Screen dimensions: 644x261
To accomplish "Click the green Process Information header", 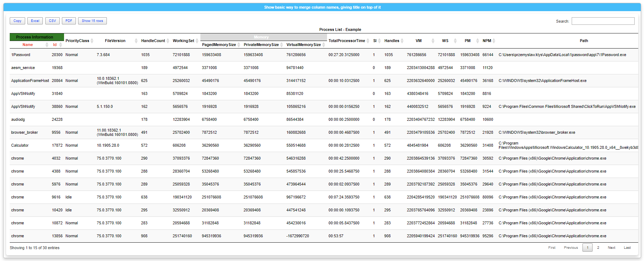I will point(35,37).
